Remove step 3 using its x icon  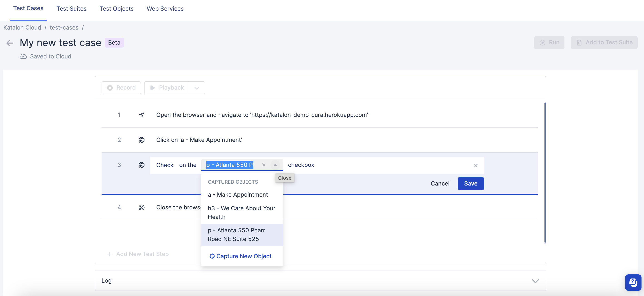475,166
